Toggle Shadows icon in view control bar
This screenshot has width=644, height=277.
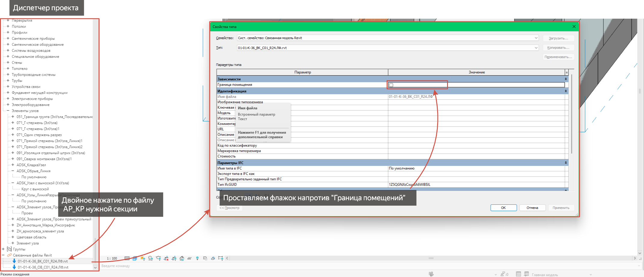coord(150,258)
